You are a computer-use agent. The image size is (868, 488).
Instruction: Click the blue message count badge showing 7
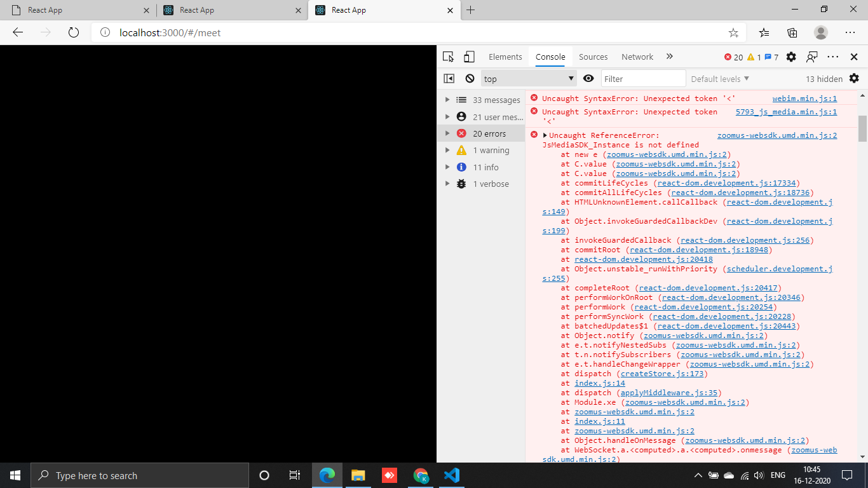771,57
